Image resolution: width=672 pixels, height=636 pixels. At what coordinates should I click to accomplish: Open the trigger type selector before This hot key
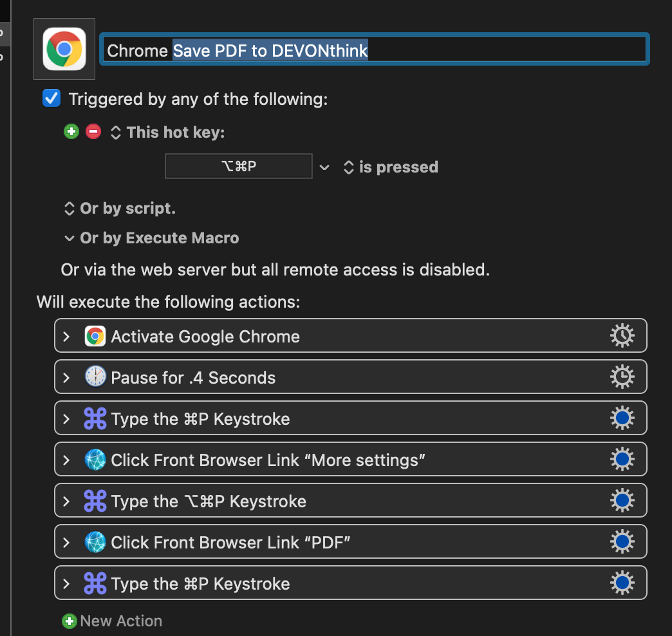click(115, 131)
